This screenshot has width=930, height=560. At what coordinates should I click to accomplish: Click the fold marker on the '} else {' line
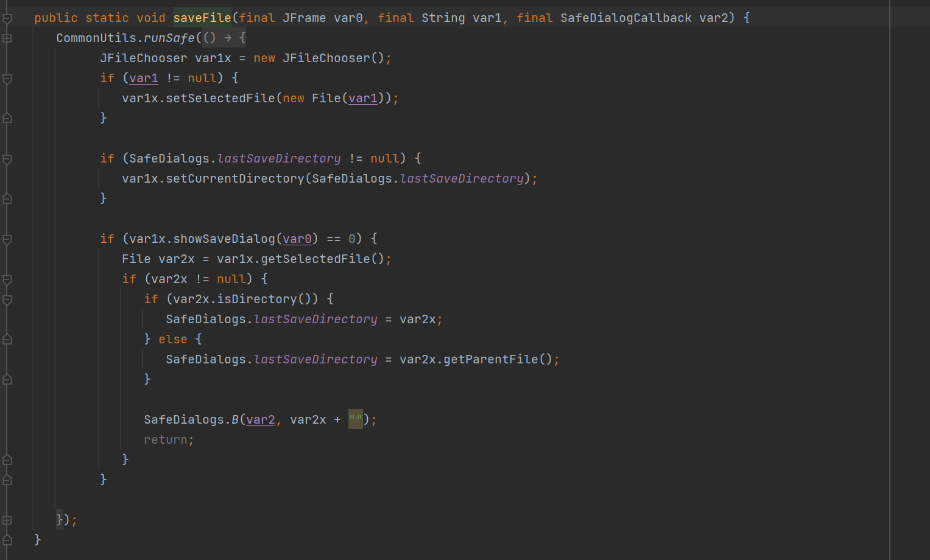coord(7,340)
